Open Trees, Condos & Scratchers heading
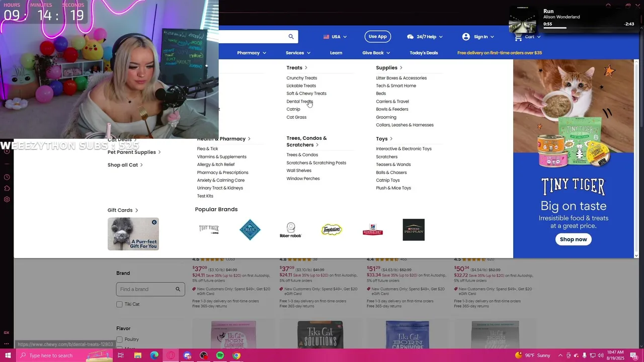Viewport: 644px width, 362px height. [306, 141]
